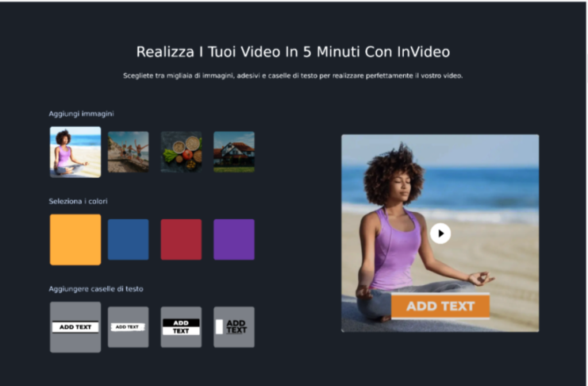This screenshot has height=386, width=588.
Task: Pick the vegetables and grains food image
Action: tap(181, 152)
